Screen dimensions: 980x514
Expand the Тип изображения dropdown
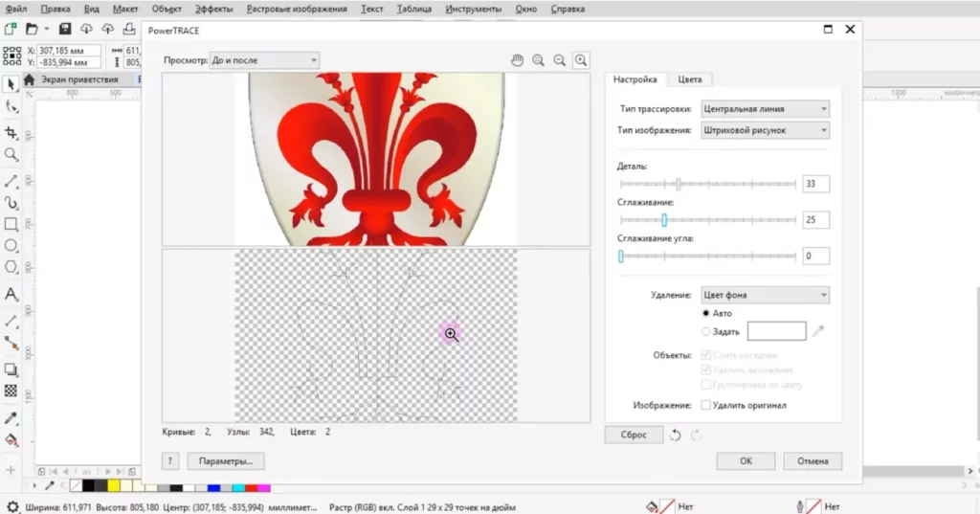[x=765, y=130]
